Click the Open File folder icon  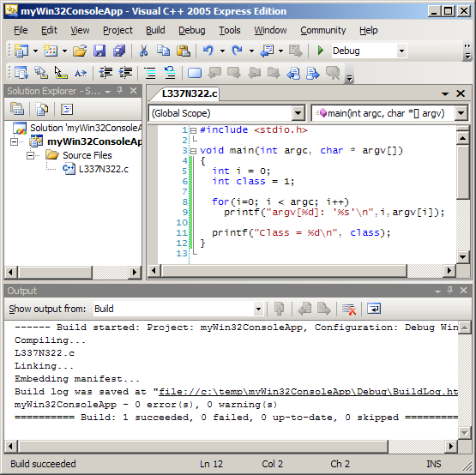pos(80,51)
